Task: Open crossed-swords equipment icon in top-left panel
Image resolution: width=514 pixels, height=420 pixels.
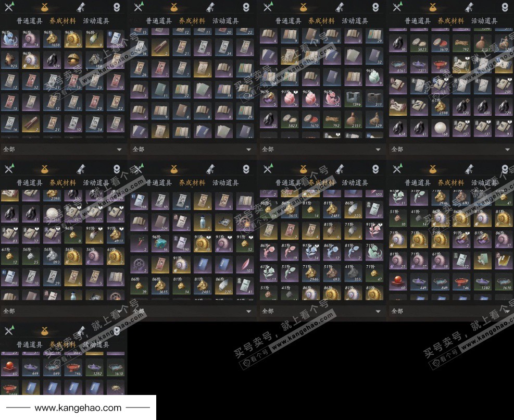Action: [x=9, y=7]
